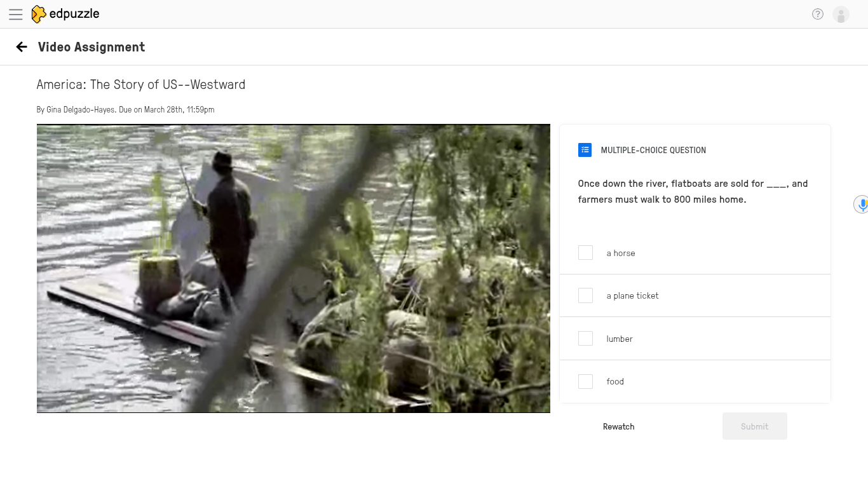
Task: Click the Edpuzzle logo
Action: pos(65,14)
